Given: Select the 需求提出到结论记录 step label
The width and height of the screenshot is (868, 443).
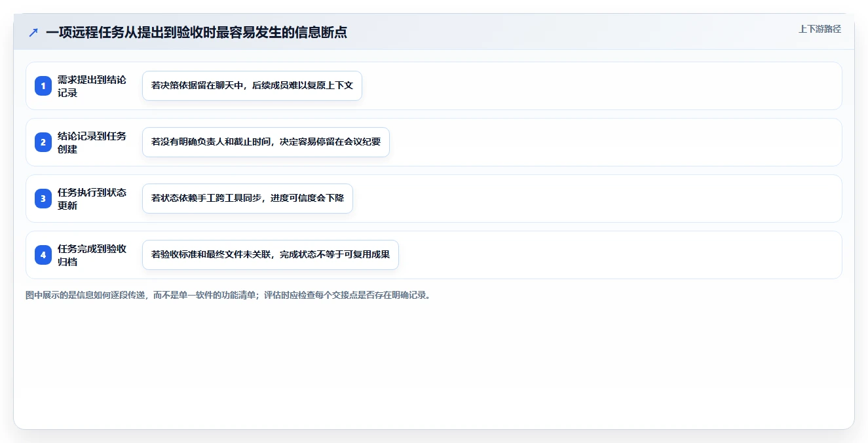Looking at the screenshot, I should point(92,86).
